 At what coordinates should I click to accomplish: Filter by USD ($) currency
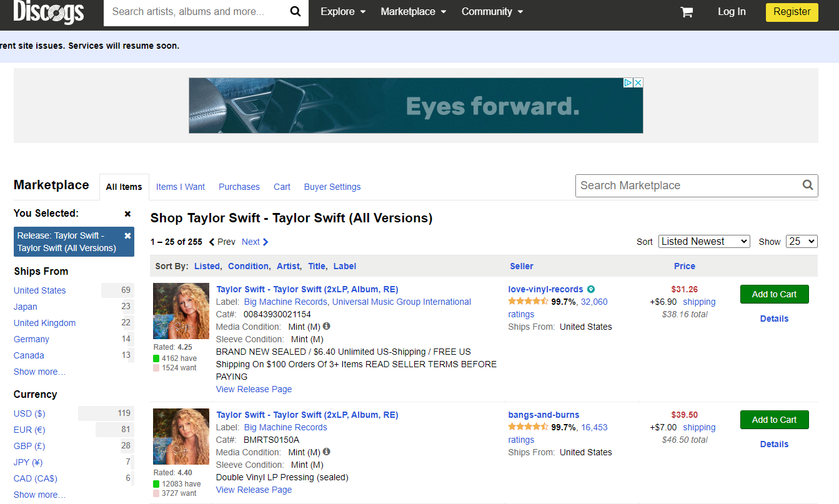[29, 413]
